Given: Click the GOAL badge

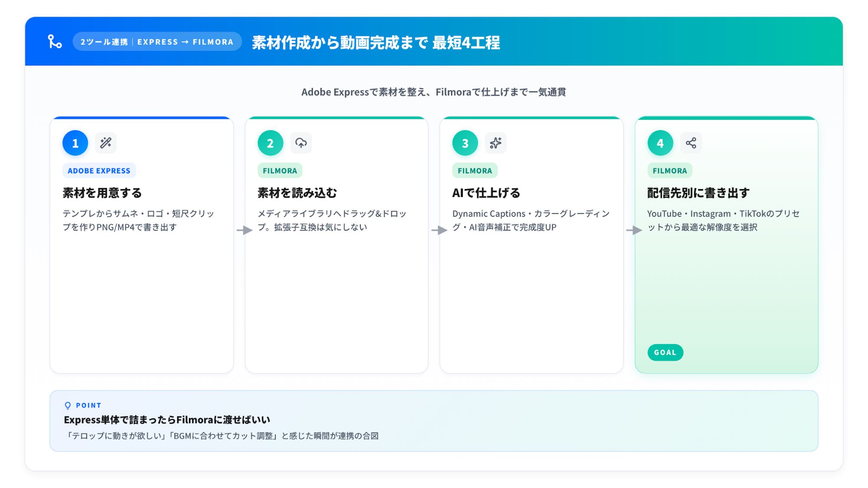Looking at the screenshot, I should [x=665, y=352].
